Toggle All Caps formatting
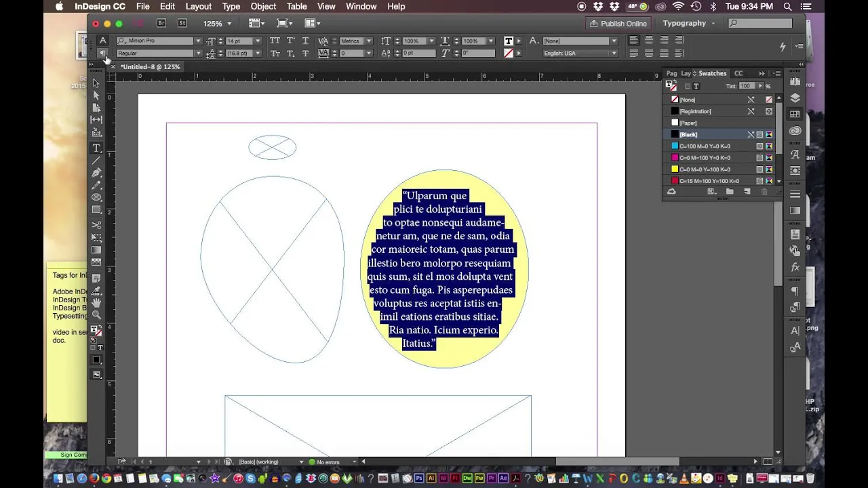This screenshot has width=868, height=488. point(275,41)
